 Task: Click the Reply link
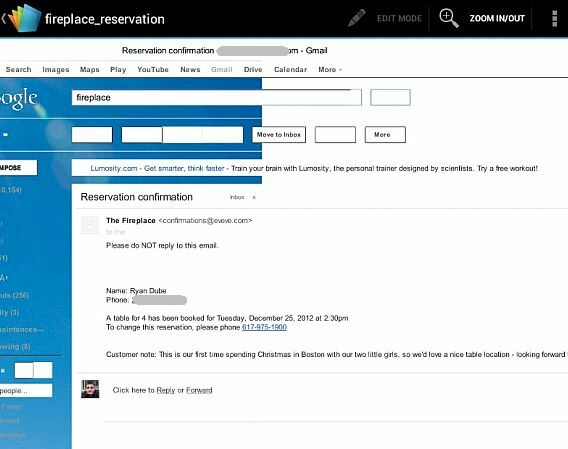click(166, 390)
